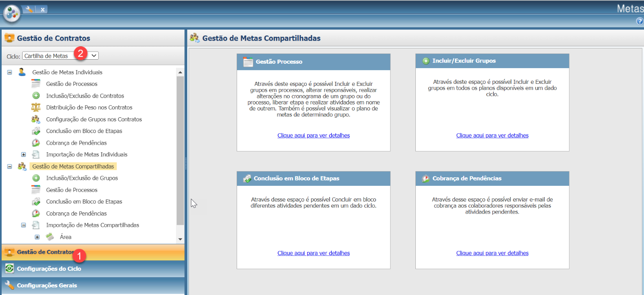Image resolution: width=644 pixels, height=295 pixels.
Task: Click the import icon for Importação de Metas Compartilhadas
Action: point(36,225)
